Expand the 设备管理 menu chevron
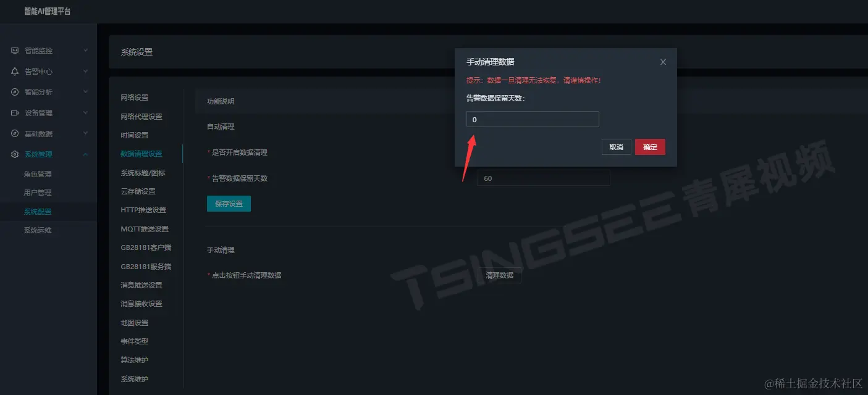 click(x=85, y=113)
